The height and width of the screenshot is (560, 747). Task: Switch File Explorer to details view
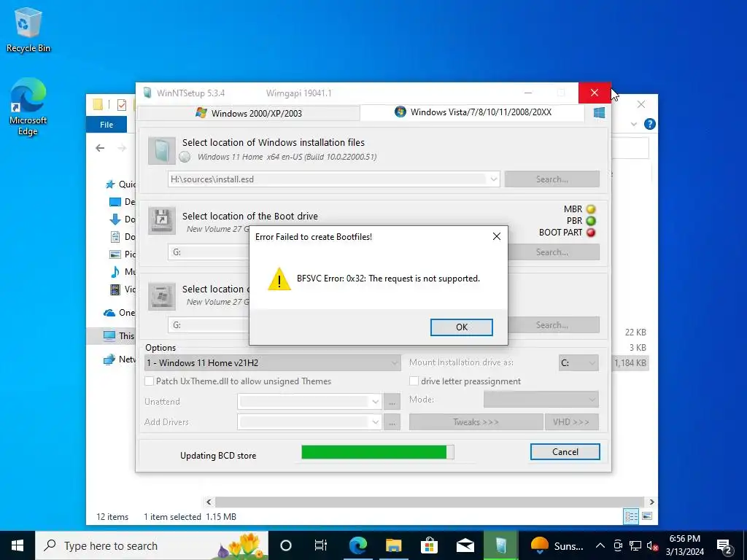coord(631,516)
